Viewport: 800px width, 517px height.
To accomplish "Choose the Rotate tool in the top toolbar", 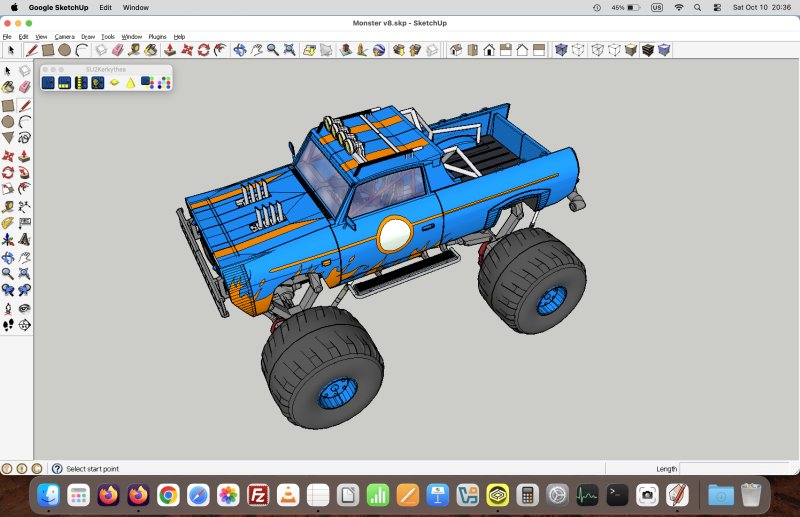I will [204, 50].
